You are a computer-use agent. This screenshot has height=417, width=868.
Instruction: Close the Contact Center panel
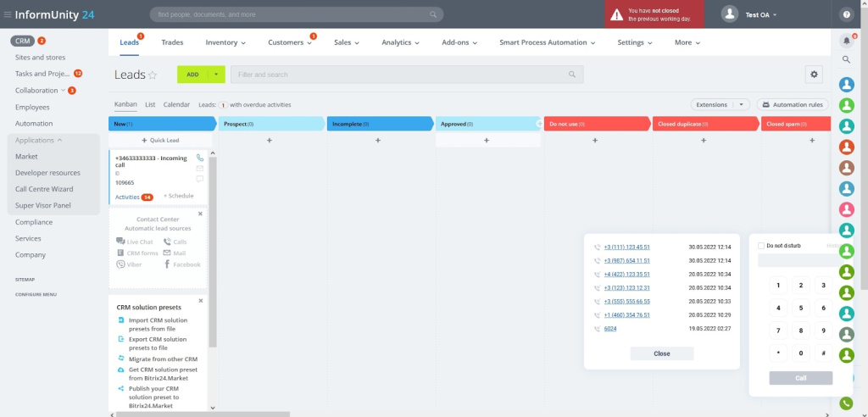200,214
